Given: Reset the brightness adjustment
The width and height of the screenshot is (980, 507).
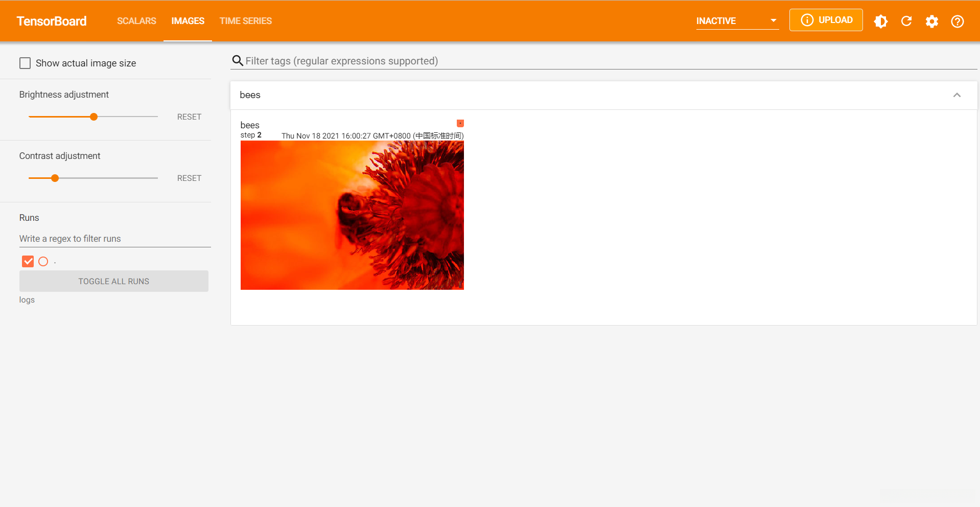Looking at the screenshot, I should pos(189,117).
